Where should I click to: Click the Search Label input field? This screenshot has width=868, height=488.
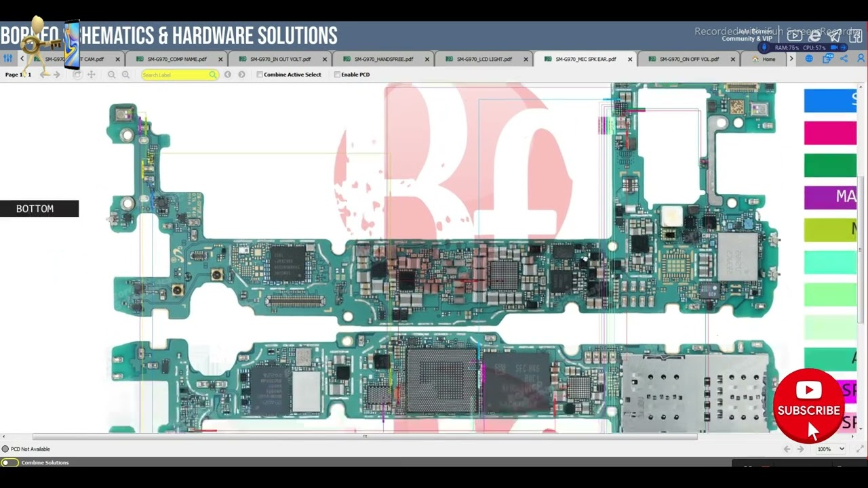pos(180,75)
